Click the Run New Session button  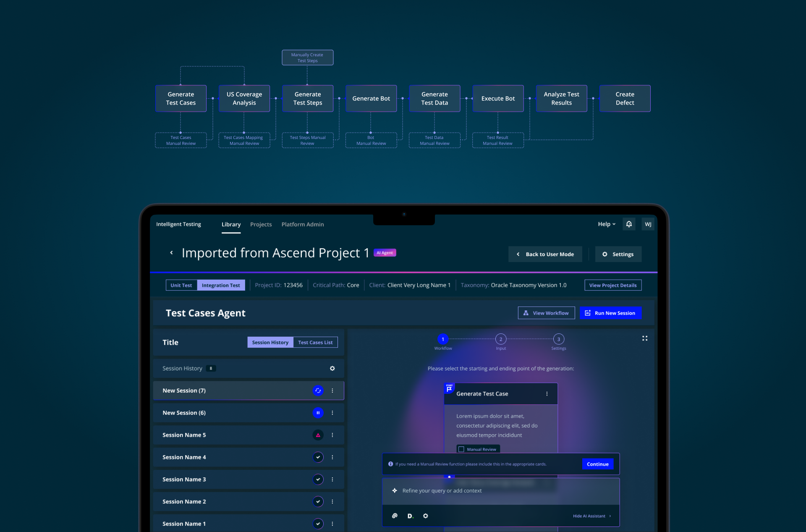[x=610, y=313]
